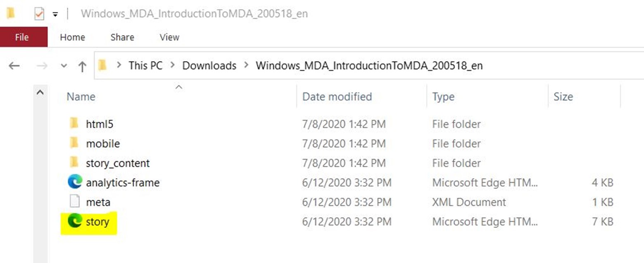The height and width of the screenshot is (263, 644).
Task: Click the analytics-frame Edge file icon
Action: [x=75, y=182]
